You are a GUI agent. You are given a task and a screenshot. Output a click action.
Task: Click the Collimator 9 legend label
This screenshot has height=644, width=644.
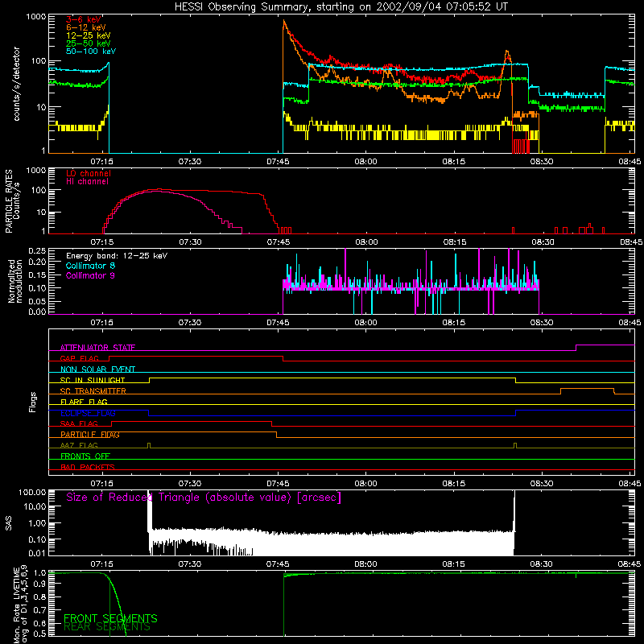(90, 275)
